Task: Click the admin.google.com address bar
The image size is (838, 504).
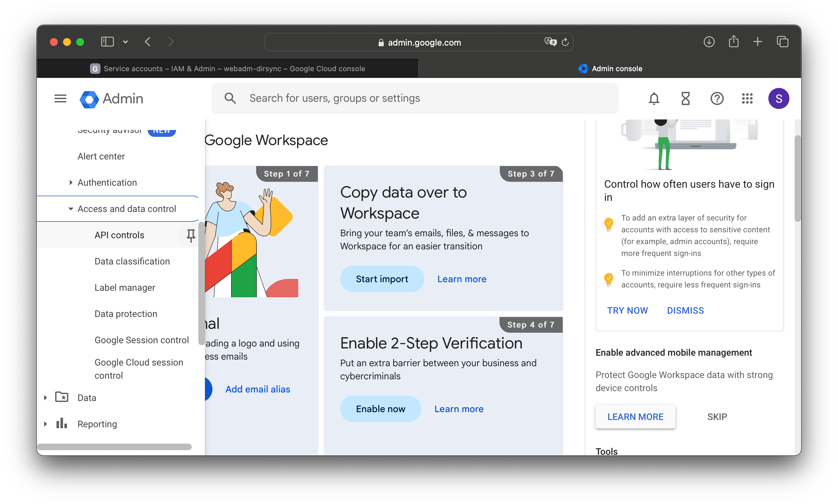Action: [419, 42]
